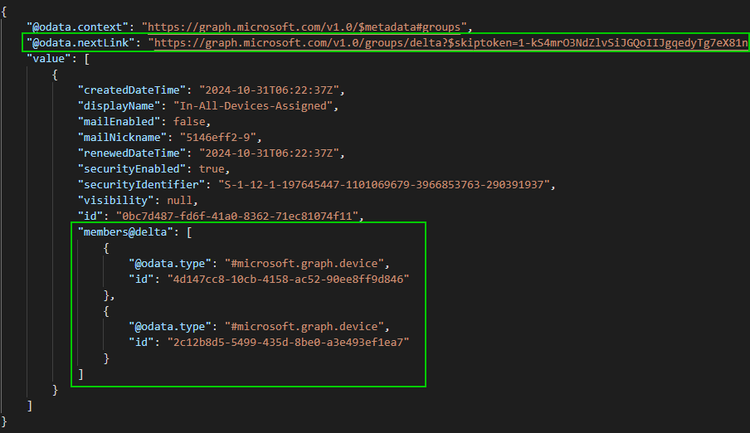Click first member's #microsoft.graph.device type value
Viewport: 750px width, 433px height.
coord(304,264)
